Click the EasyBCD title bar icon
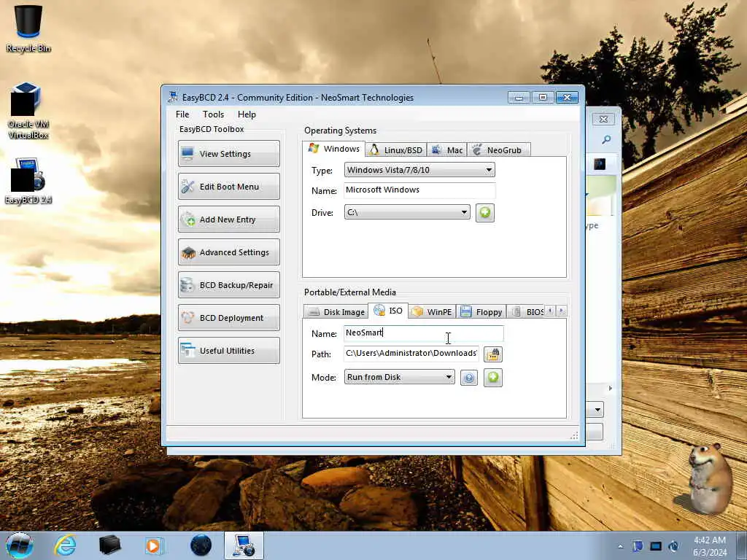Image resolution: width=747 pixels, height=560 pixels. point(173,97)
